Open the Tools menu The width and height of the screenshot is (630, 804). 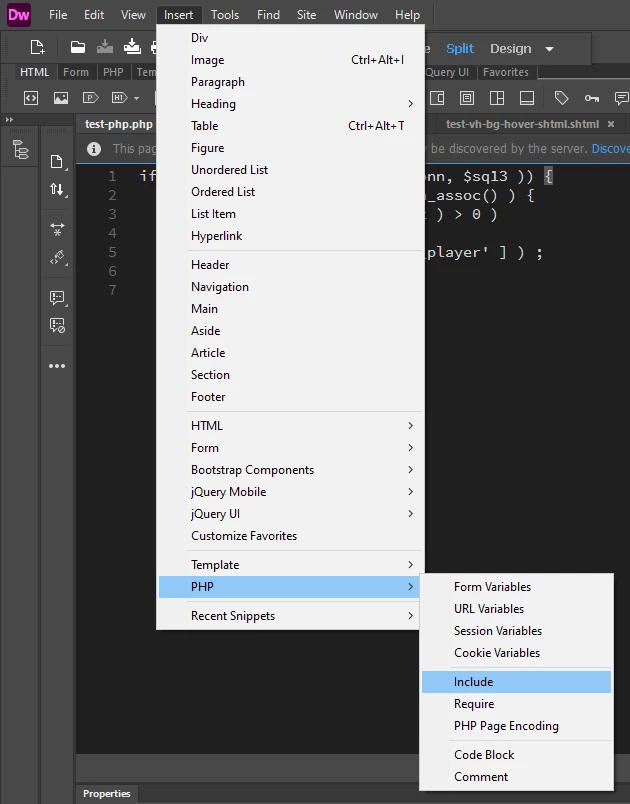[x=225, y=15]
